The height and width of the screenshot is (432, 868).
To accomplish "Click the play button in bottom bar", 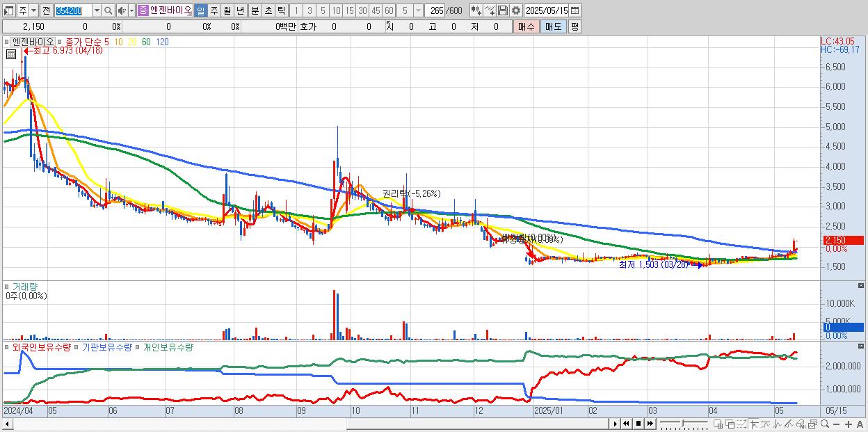I will coord(616,424).
